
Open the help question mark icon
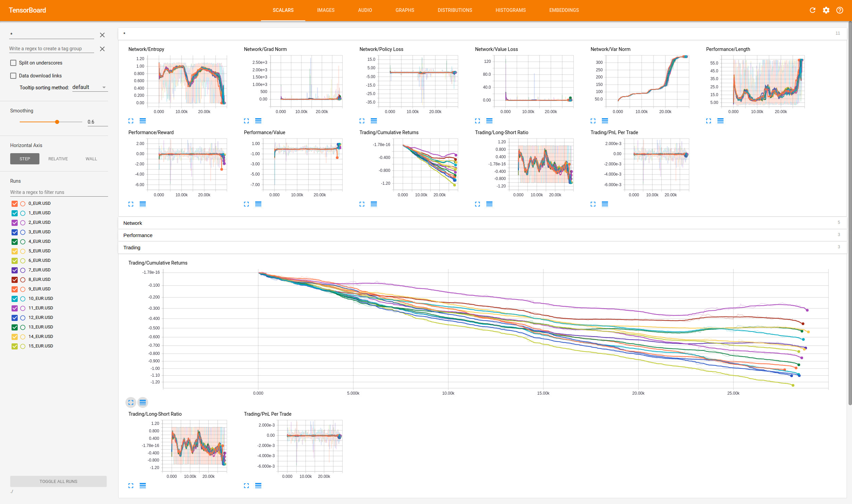tap(840, 10)
